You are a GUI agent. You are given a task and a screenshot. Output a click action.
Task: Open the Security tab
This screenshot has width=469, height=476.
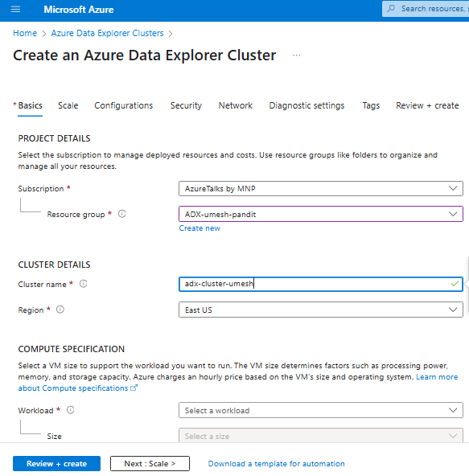point(186,105)
